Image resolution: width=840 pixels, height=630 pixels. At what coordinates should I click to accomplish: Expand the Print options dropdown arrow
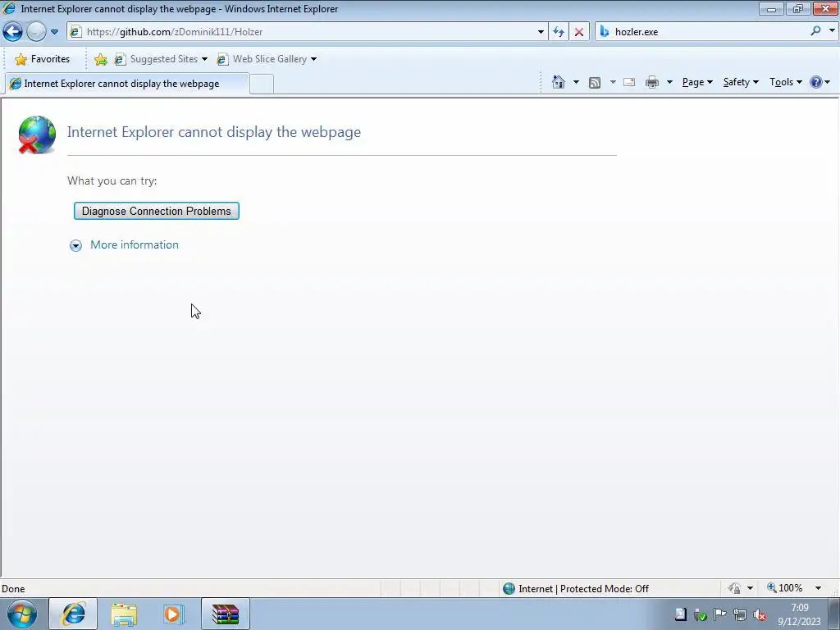pyautogui.click(x=669, y=82)
